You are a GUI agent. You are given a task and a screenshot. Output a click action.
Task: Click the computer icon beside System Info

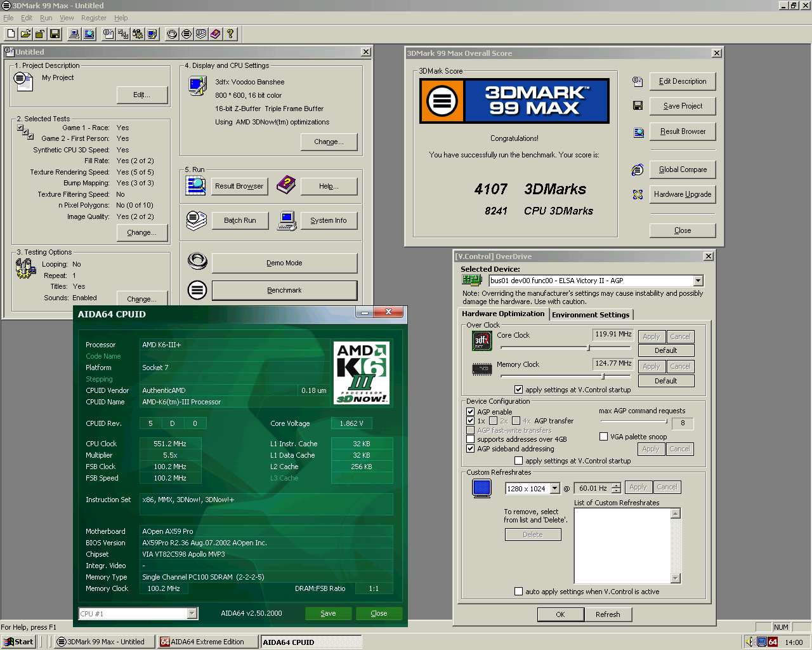click(x=287, y=220)
